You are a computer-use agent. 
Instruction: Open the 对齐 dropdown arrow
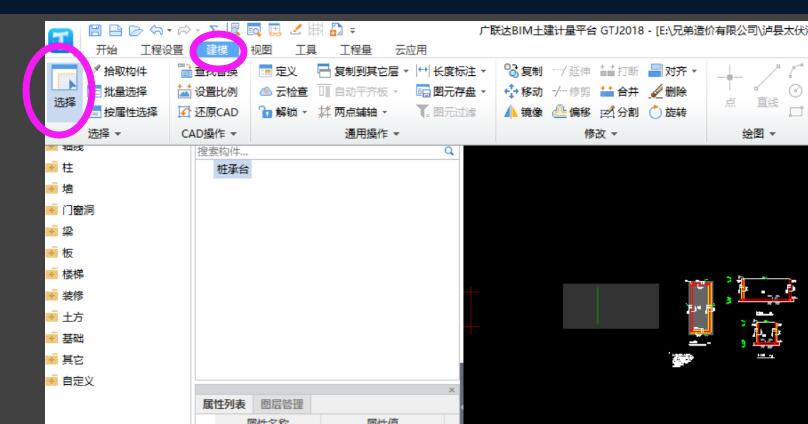click(x=694, y=71)
